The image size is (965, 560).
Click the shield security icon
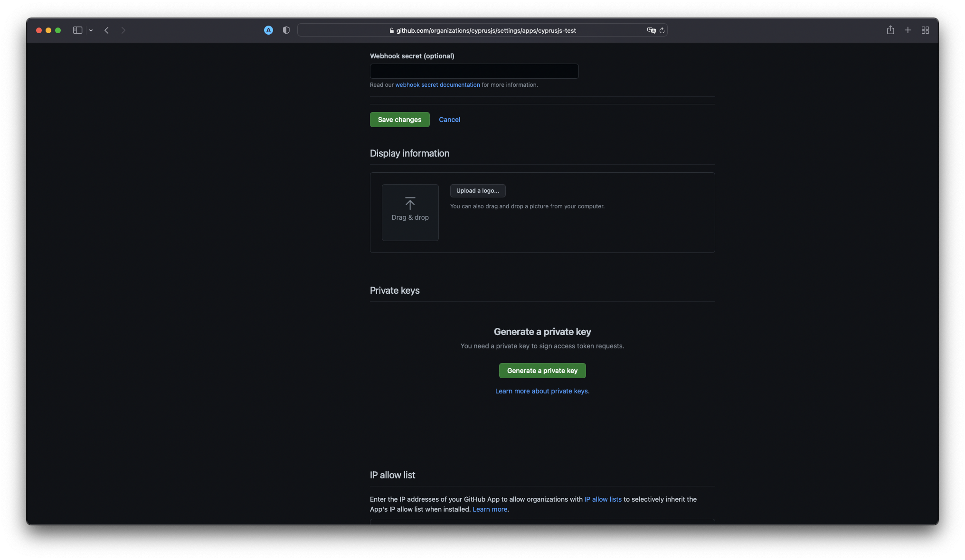click(x=286, y=30)
